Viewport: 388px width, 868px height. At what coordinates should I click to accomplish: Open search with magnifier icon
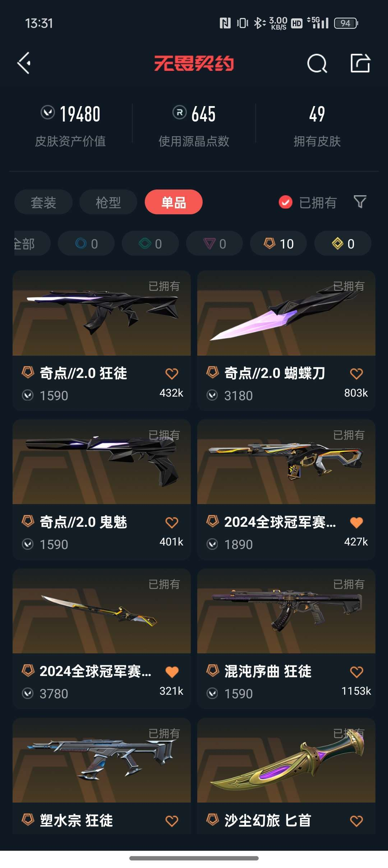pos(317,63)
